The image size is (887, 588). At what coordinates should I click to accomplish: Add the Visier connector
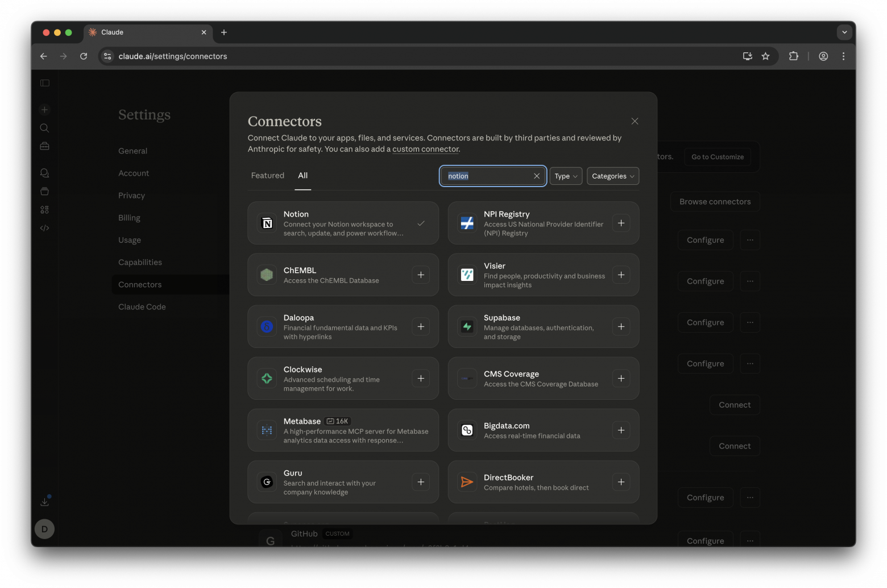[x=621, y=275]
